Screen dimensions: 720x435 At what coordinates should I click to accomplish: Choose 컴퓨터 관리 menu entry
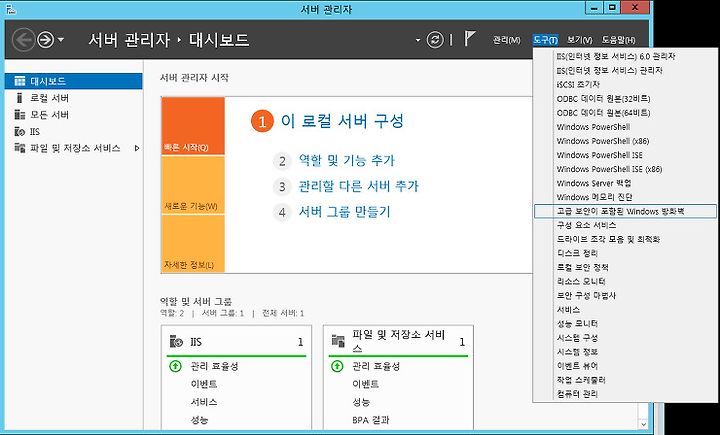pos(625,394)
